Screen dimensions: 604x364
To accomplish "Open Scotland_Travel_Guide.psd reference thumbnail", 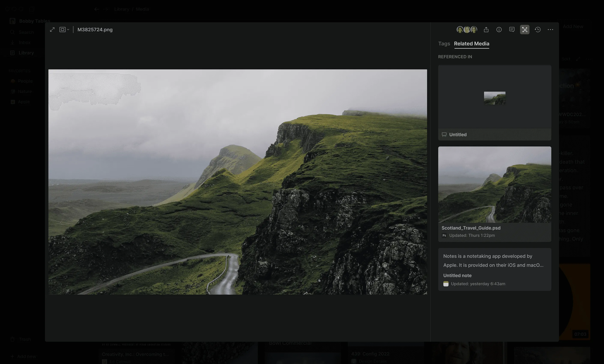I will click(x=494, y=185).
